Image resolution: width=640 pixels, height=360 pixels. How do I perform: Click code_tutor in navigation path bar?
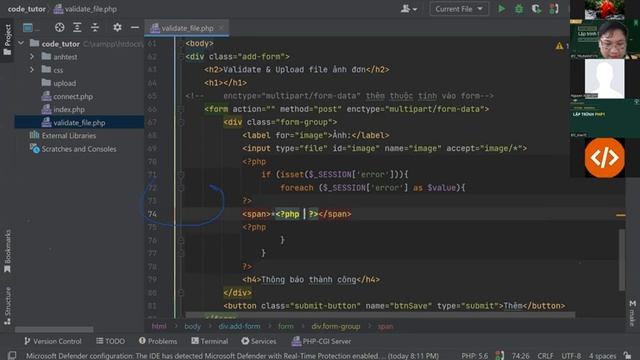(27, 9)
